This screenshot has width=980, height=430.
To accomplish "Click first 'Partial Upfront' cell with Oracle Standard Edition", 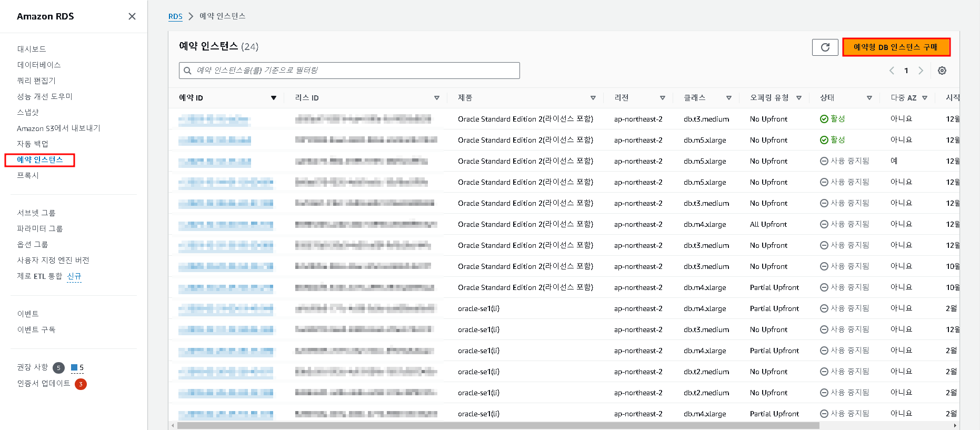I will [774, 287].
